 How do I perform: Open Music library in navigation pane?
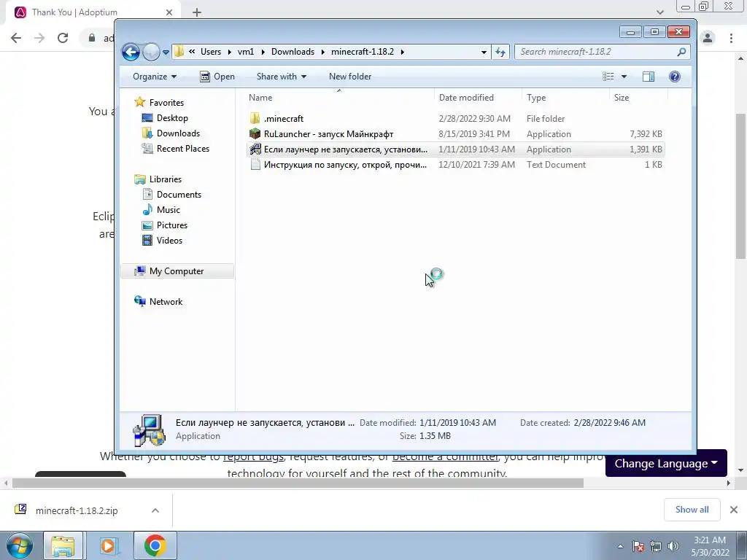(169, 209)
